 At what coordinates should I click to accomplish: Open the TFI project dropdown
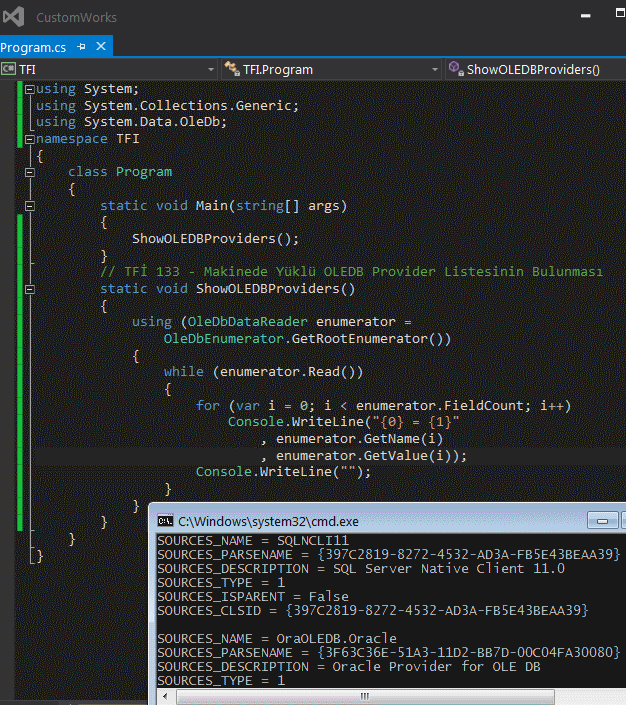point(211,69)
